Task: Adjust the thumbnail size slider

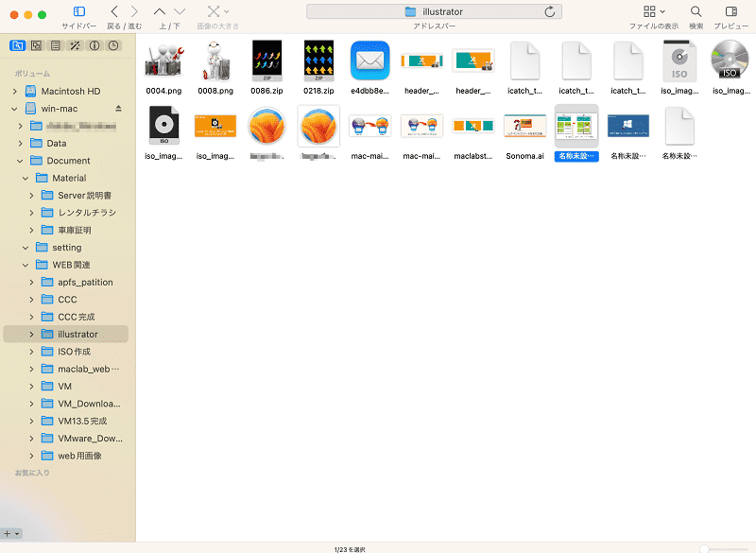Action: tap(704, 548)
